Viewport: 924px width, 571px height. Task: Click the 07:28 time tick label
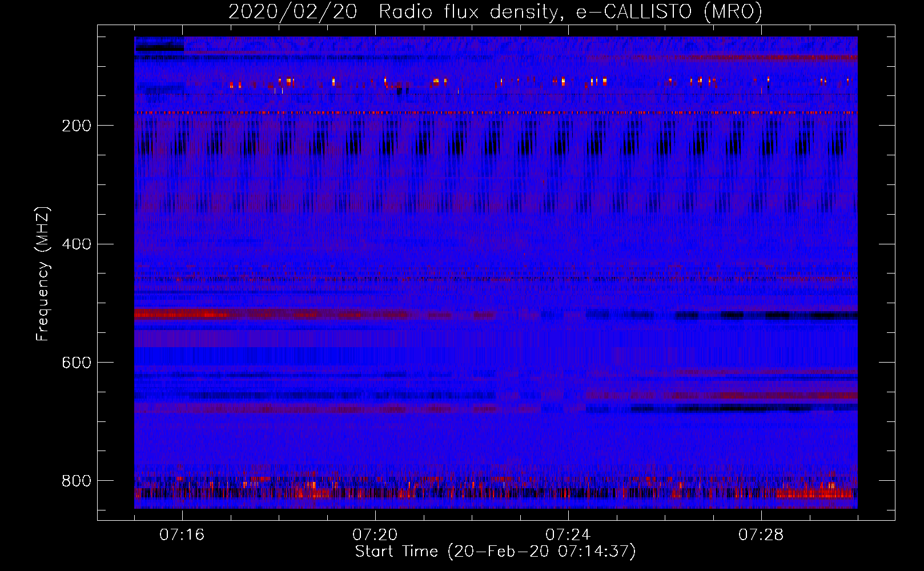pyautogui.click(x=761, y=535)
